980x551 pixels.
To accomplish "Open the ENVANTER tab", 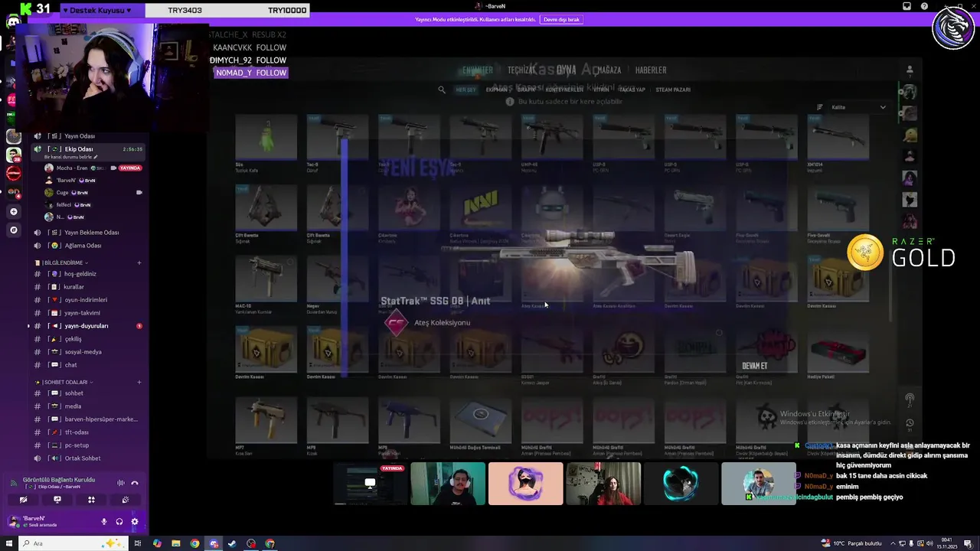I will tap(478, 70).
